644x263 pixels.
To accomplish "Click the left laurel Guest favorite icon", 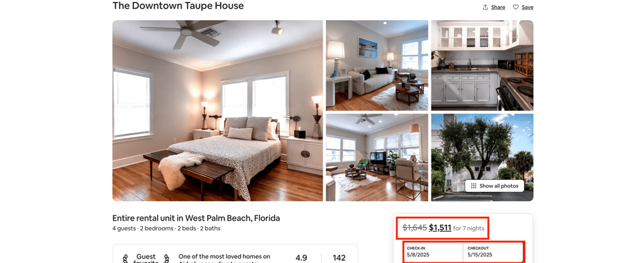I will (x=126, y=259).
